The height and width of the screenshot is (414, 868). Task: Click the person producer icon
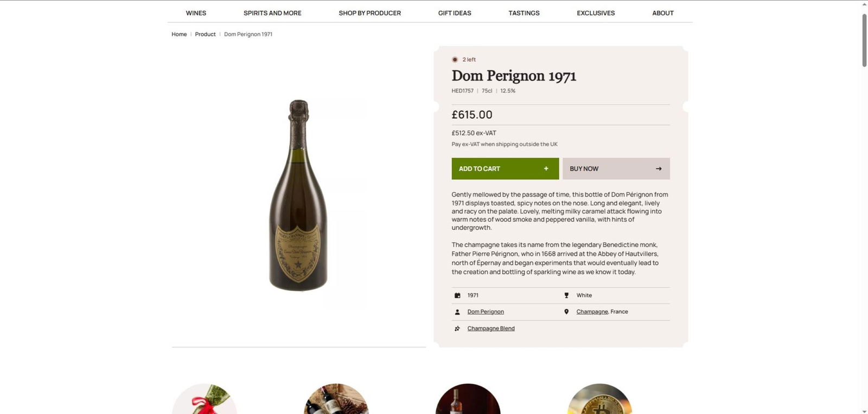457,312
